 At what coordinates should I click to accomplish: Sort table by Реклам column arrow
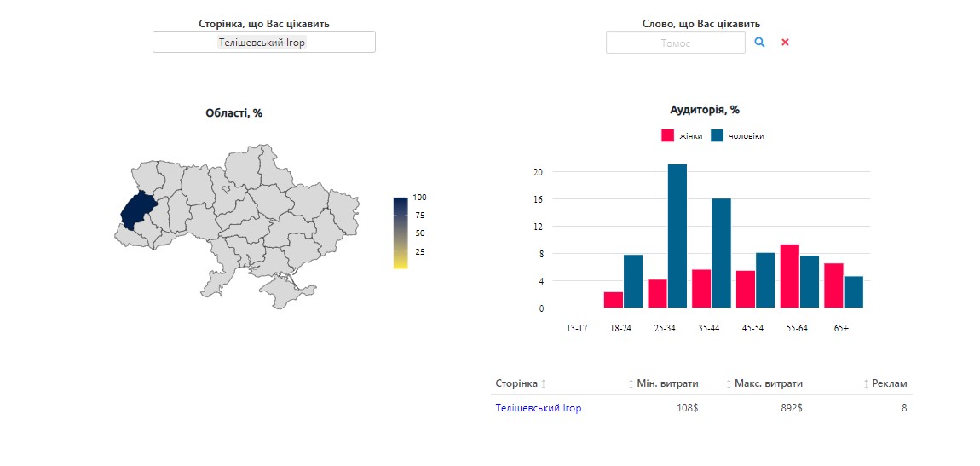click(x=866, y=384)
